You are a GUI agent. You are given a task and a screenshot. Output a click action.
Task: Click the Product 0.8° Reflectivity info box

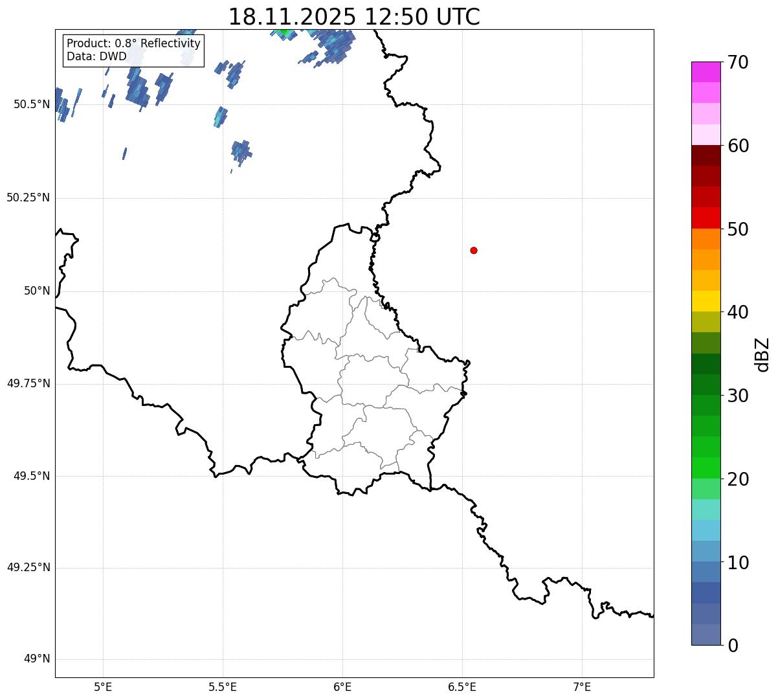tap(133, 50)
